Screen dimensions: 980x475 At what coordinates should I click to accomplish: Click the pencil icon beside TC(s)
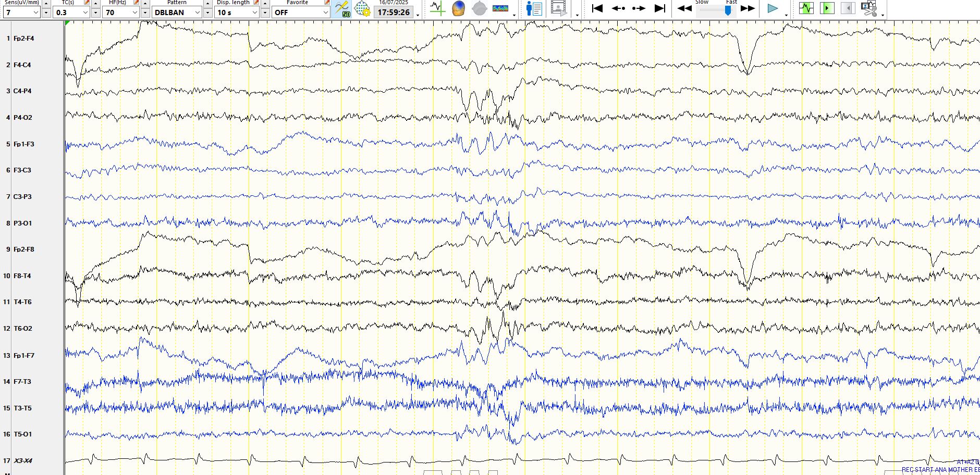(x=87, y=3)
